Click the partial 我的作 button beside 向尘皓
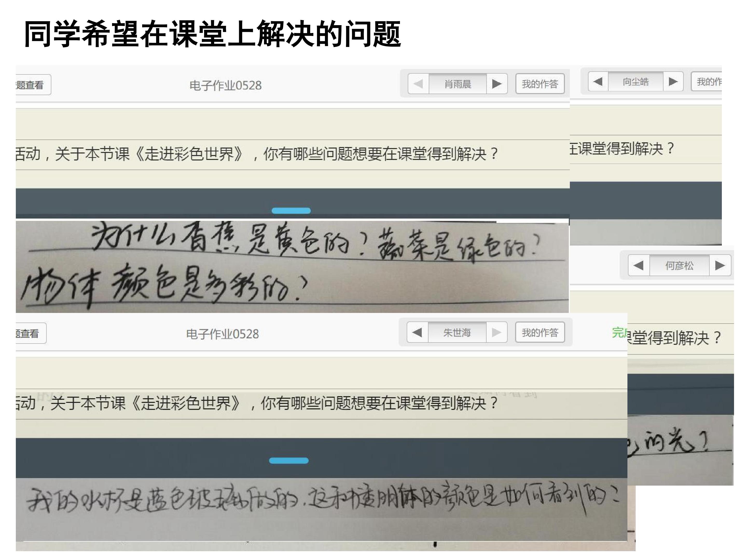The image size is (747, 560). coord(707,81)
